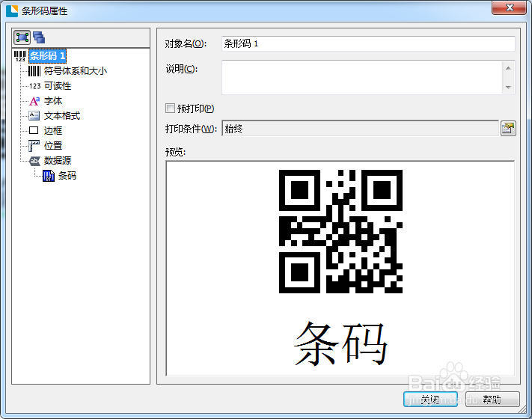Screen dimensions: 532x419
Task: Open the 边框 settings page
Action: tap(53, 131)
